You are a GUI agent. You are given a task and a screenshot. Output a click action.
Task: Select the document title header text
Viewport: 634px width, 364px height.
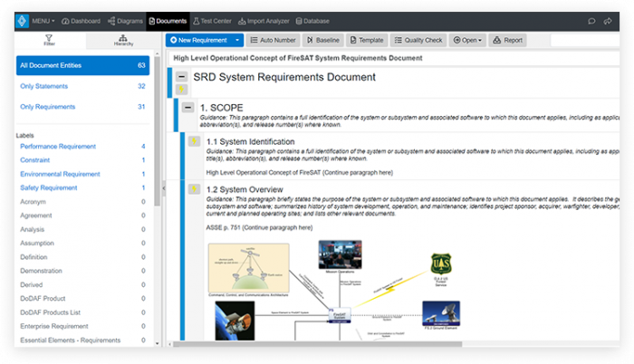[x=298, y=58]
